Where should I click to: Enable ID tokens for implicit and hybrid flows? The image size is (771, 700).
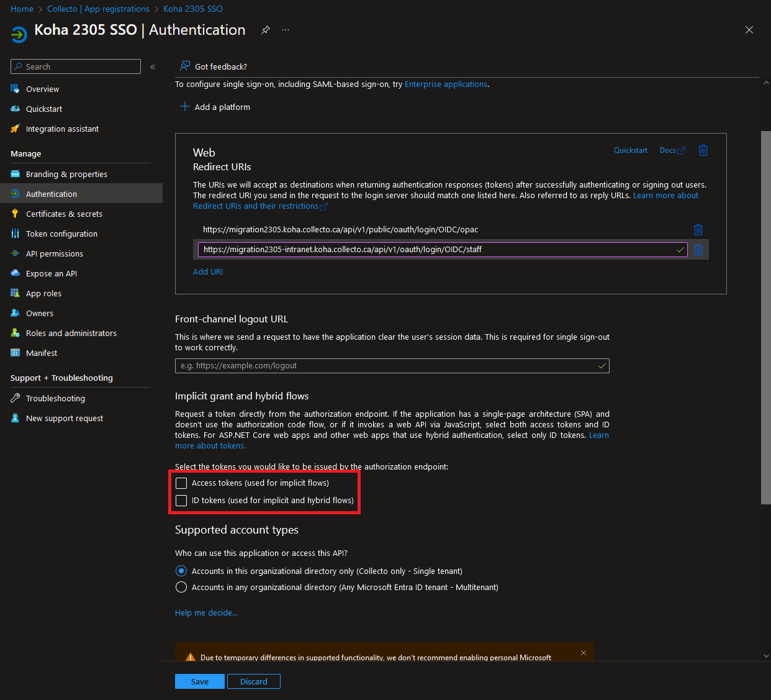(x=181, y=501)
